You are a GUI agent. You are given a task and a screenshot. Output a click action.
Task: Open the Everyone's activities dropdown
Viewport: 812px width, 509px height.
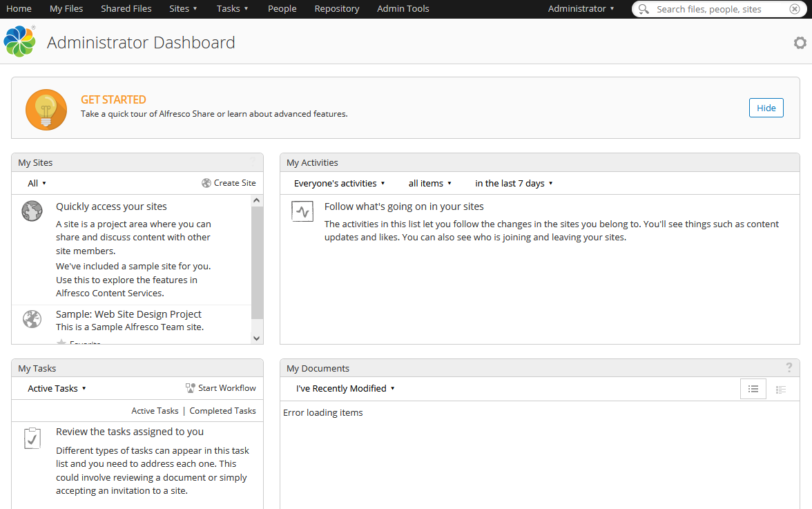[x=339, y=183]
